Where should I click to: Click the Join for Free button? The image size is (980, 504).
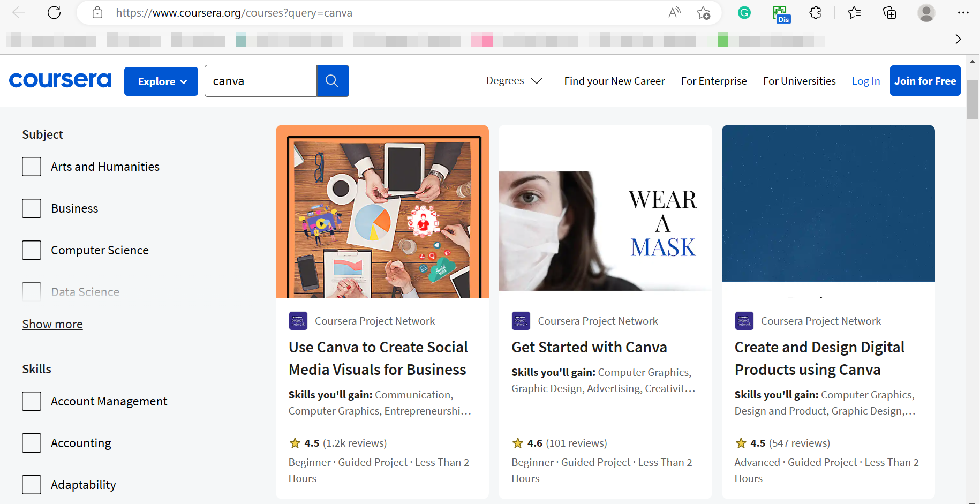click(x=925, y=81)
